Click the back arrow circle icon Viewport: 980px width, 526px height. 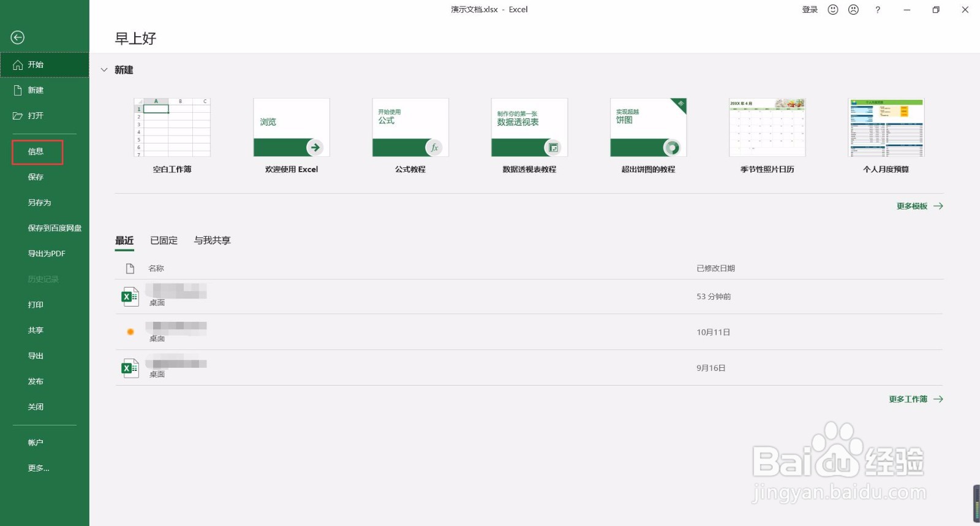tap(18, 37)
